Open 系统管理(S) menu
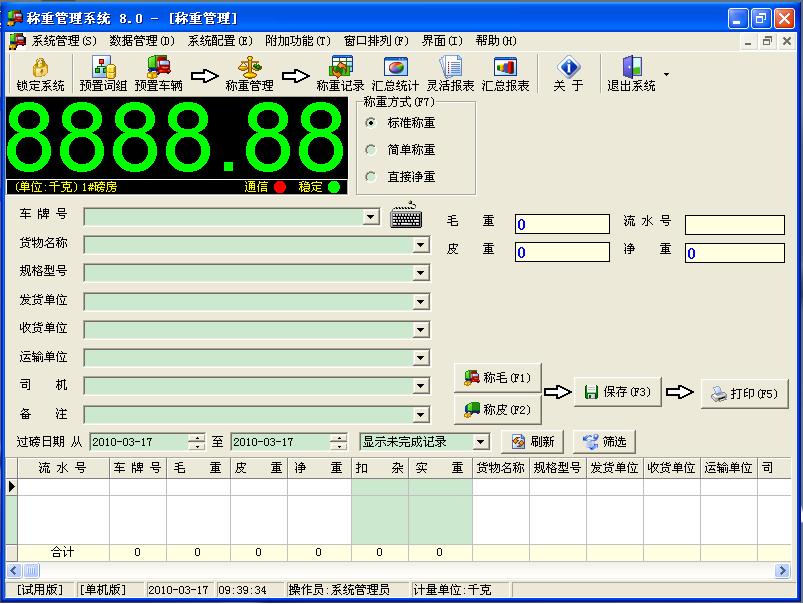 pos(64,41)
